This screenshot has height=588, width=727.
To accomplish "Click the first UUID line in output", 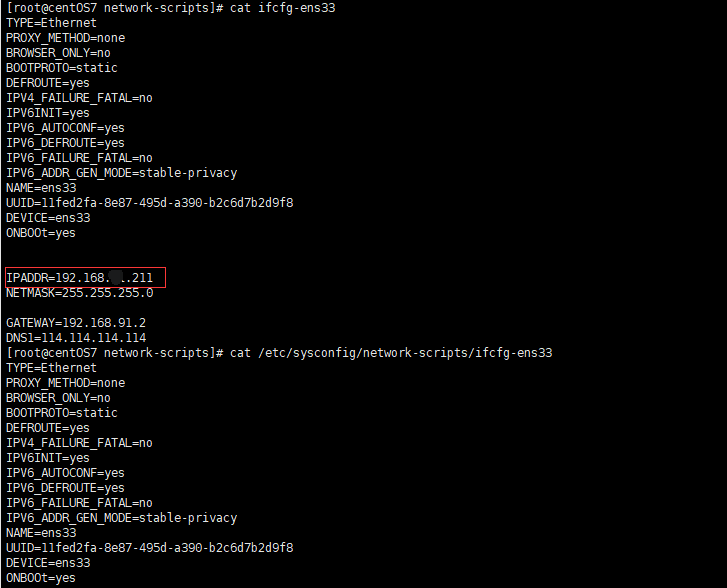I will [149, 203].
